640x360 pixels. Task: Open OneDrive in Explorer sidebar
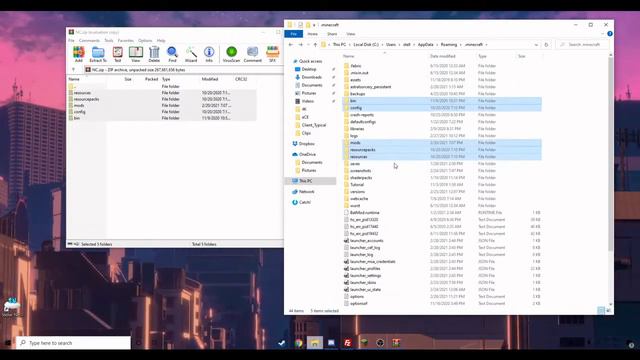307,154
